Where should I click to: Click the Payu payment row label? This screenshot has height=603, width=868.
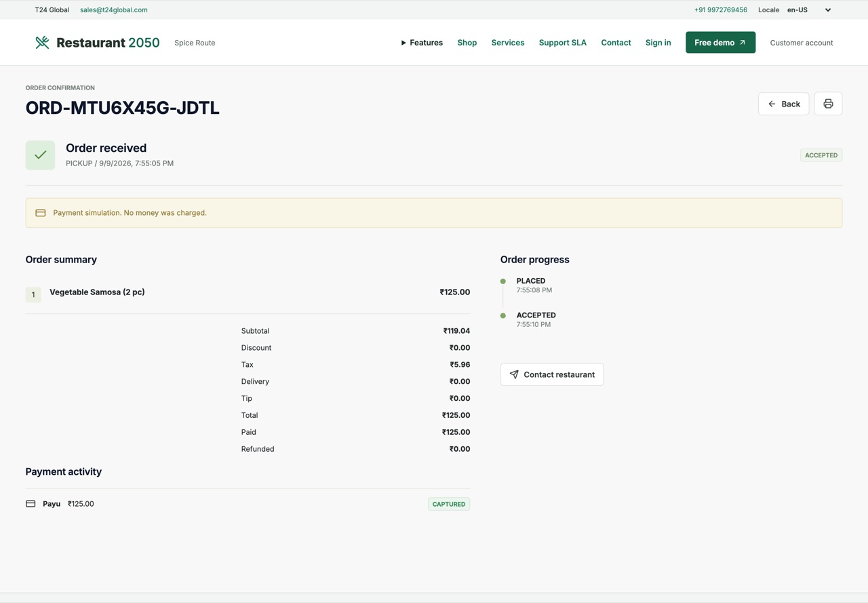click(x=52, y=504)
